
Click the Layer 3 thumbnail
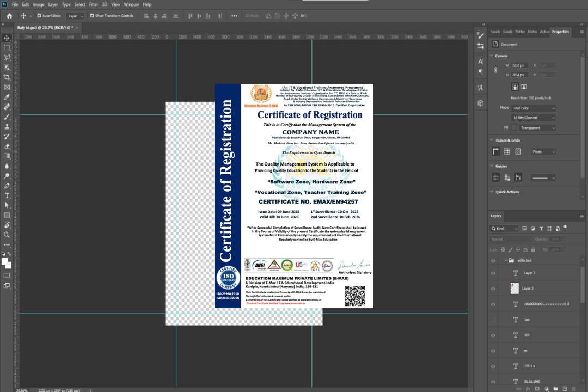[x=515, y=288]
